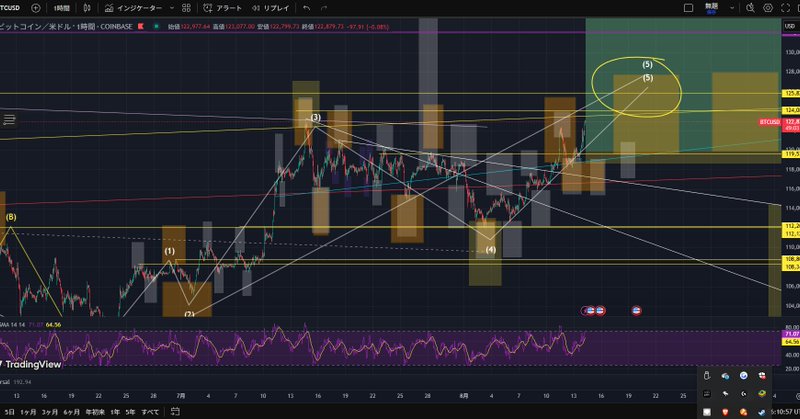Create an alert with アラート button
The height and width of the screenshot is (419, 800).
click(222, 8)
